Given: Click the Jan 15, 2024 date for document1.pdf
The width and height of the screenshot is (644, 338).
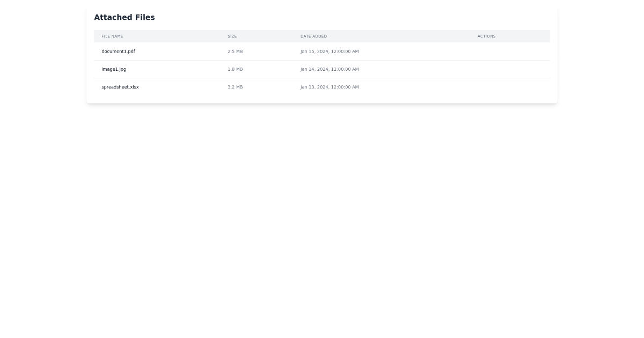Looking at the screenshot, I should 330,52.
